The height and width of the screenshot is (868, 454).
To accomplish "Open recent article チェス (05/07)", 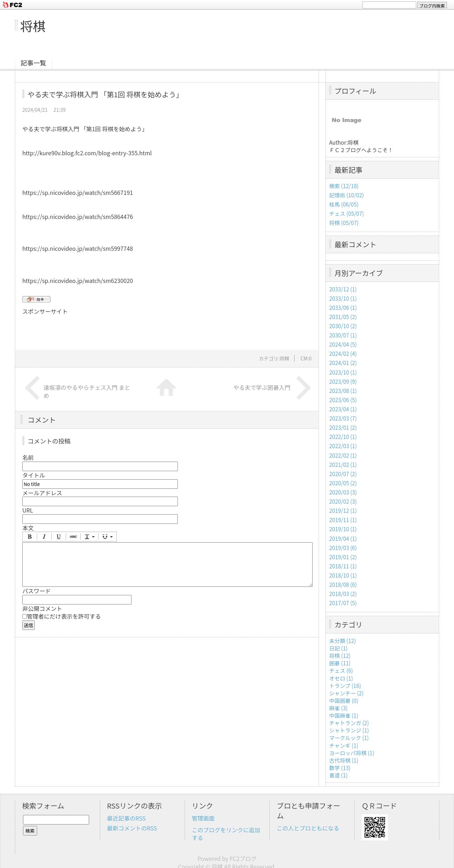I will pos(347,214).
